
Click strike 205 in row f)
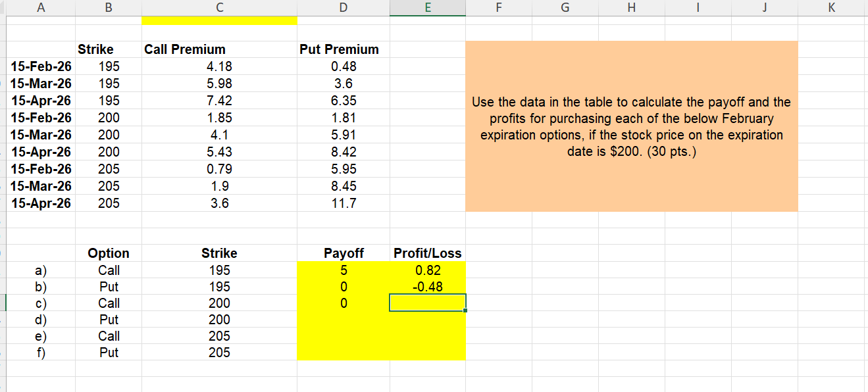pyautogui.click(x=219, y=352)
